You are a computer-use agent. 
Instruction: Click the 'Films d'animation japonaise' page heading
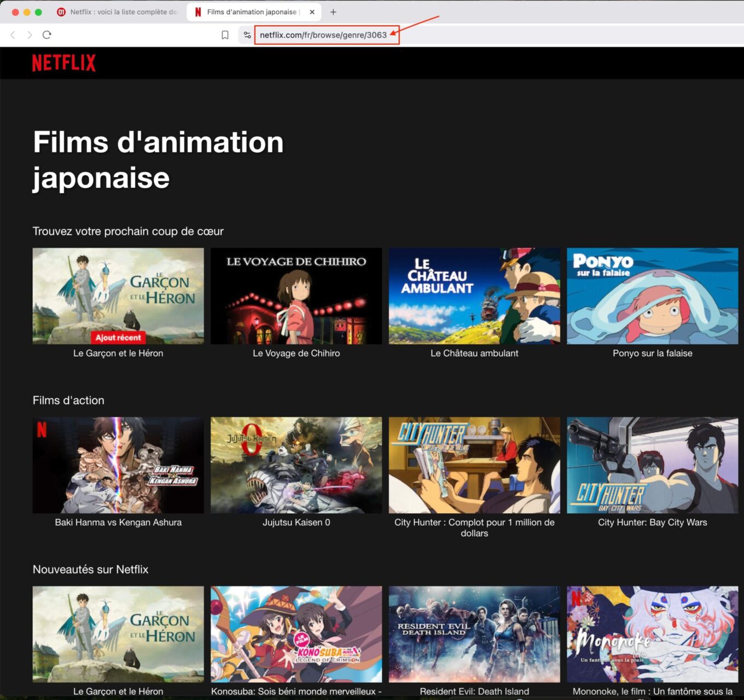[158, 160]
